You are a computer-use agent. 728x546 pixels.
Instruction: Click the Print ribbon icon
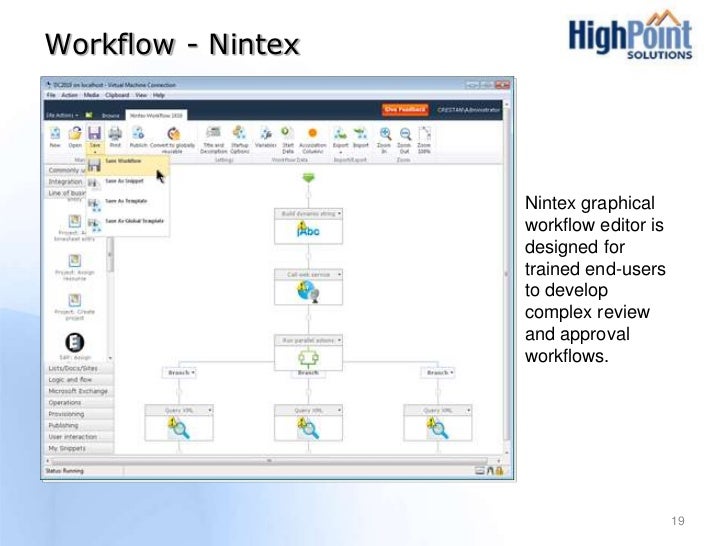click(115, 134)
